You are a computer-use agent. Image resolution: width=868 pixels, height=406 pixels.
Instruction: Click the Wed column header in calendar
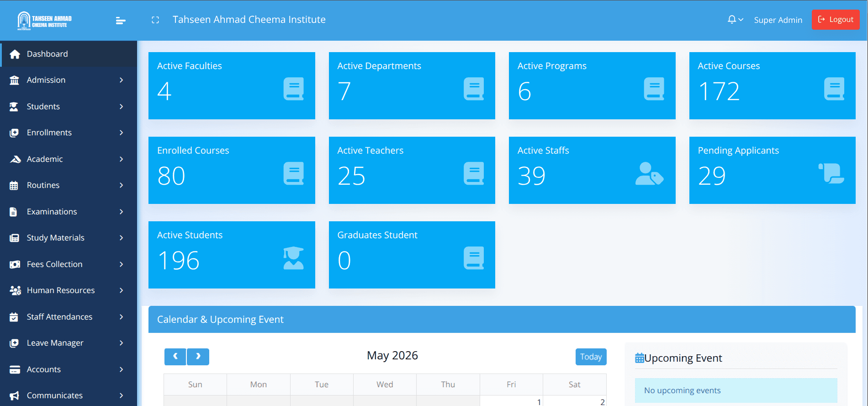tap(385, 385)
